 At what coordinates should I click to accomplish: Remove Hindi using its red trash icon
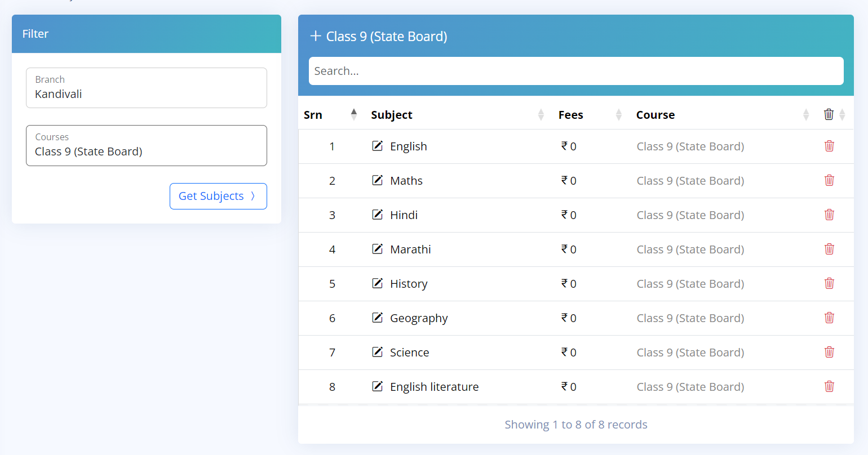tap(829, 215)
